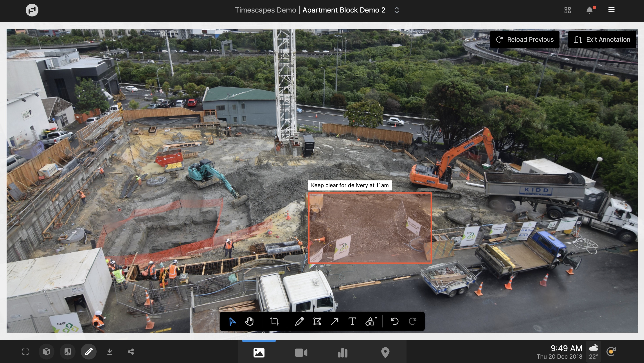Toggle the 3D model cube view

[x=47, y=352]
